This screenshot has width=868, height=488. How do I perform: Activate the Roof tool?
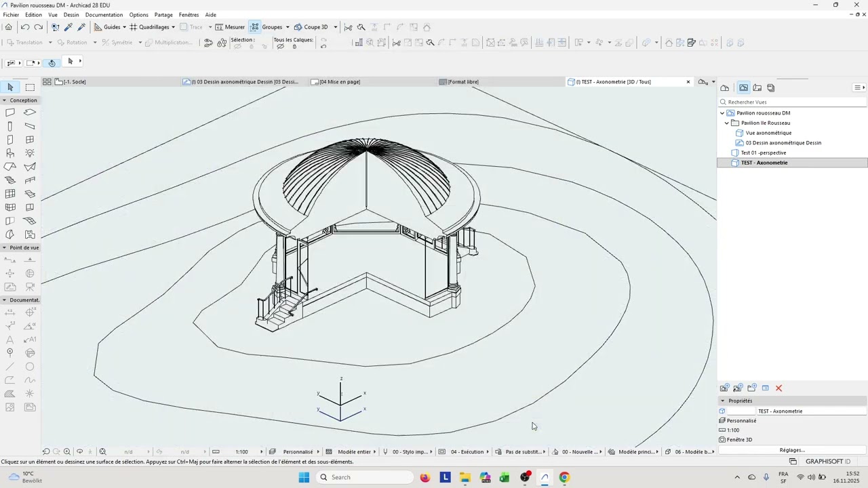coord(10,167)
